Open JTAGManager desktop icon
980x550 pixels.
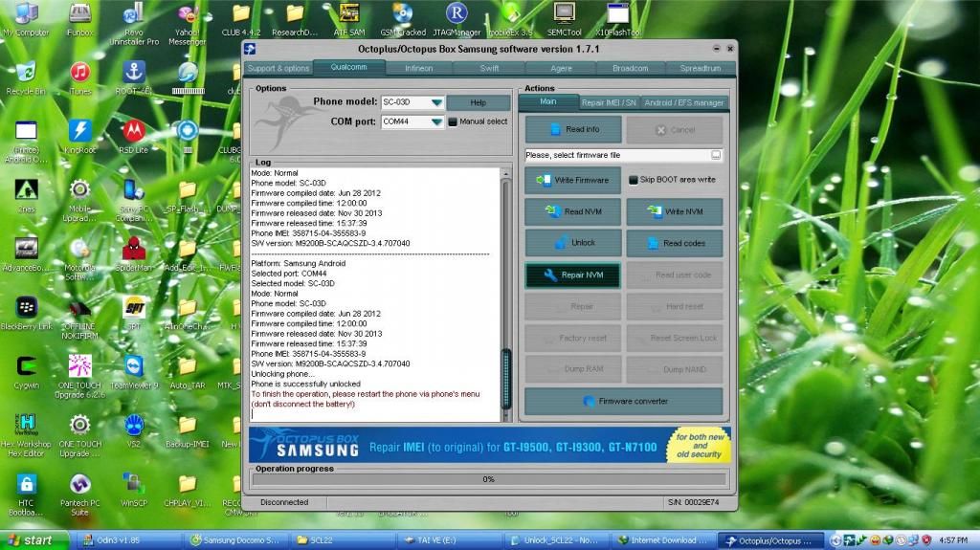[x=457, y=19]
